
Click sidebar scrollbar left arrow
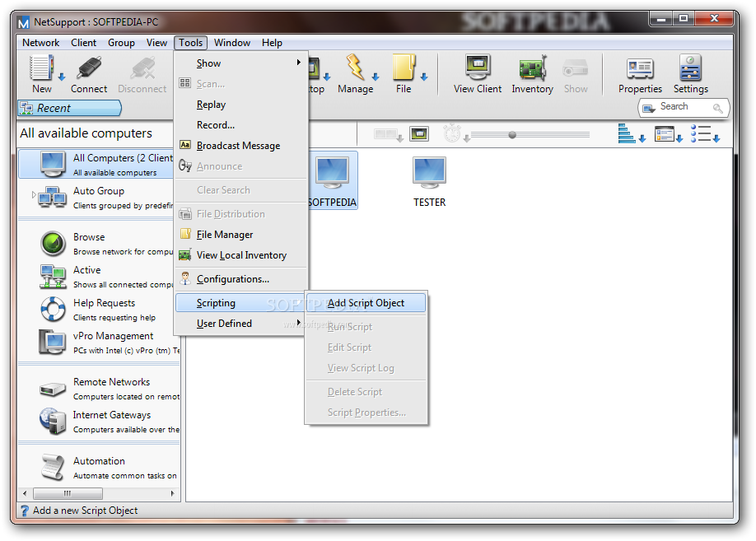[25, 493]
